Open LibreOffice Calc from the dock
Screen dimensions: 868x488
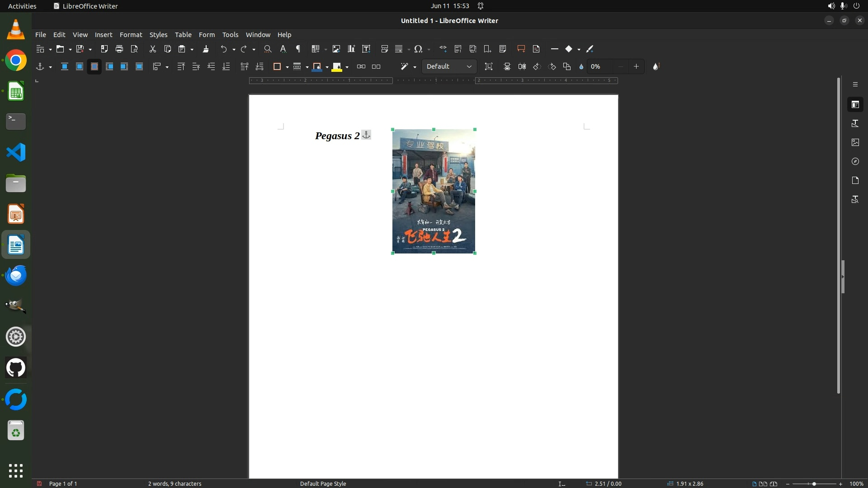click(16, 92)
